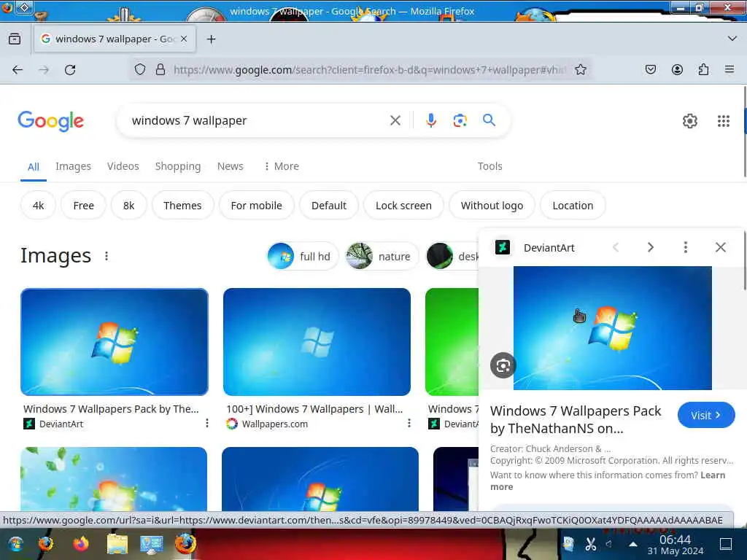Open a new tab with plus icon
The width and height of the screenshot is (747, 560).
[211, 39]
